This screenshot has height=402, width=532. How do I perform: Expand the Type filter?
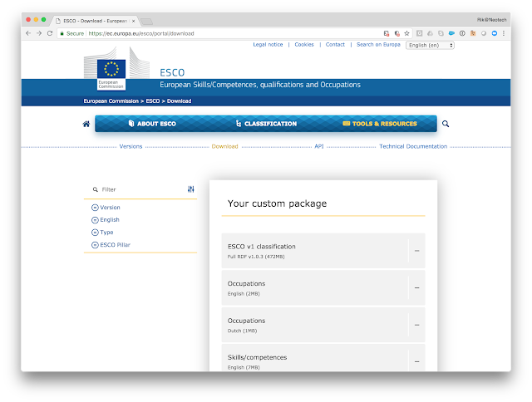(x=102, y=233)
